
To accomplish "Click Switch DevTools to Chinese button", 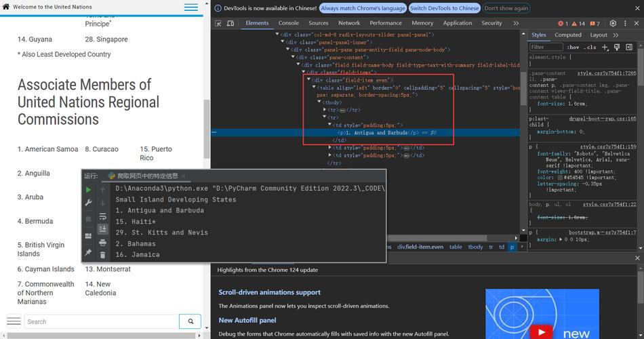I will 444,8.
